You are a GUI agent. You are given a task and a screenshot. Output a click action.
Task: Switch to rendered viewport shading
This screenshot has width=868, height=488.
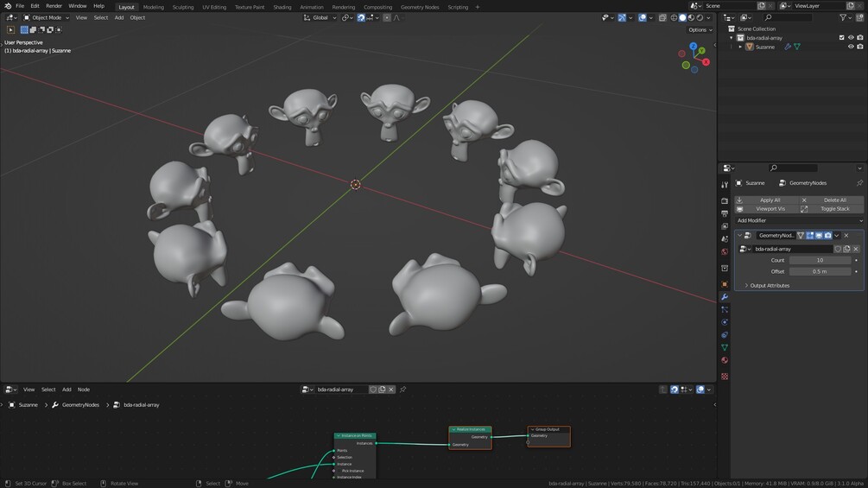pyautogui.click(x=700, y=17)
